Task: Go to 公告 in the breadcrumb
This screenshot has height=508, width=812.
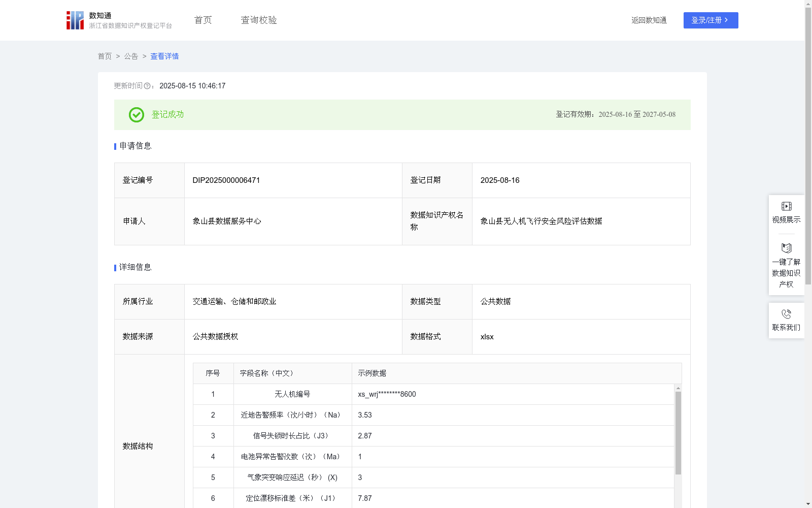Action: [131, 56]
